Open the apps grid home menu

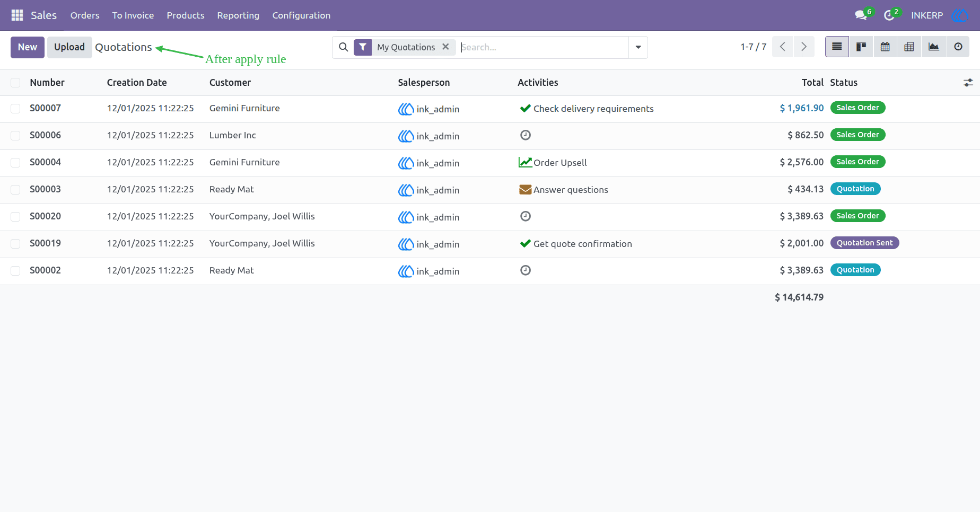click(17, 15)
